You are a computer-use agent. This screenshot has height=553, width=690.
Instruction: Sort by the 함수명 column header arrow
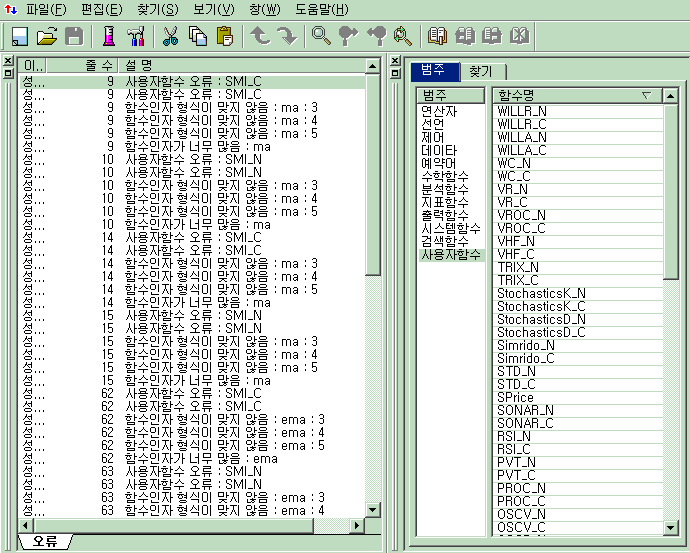coord(646,95)
